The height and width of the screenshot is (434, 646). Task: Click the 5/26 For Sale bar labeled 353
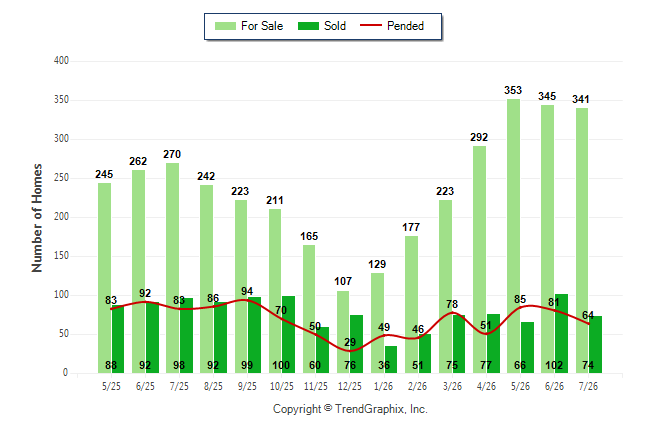click(x=513, y=236)
